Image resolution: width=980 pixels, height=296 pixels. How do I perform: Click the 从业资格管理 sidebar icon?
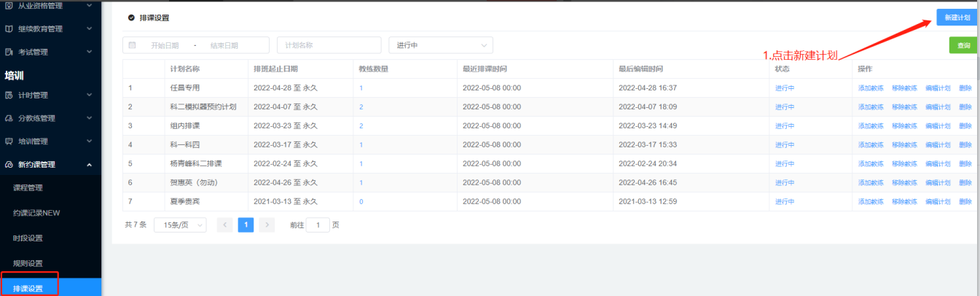click(x=9, y=6)
